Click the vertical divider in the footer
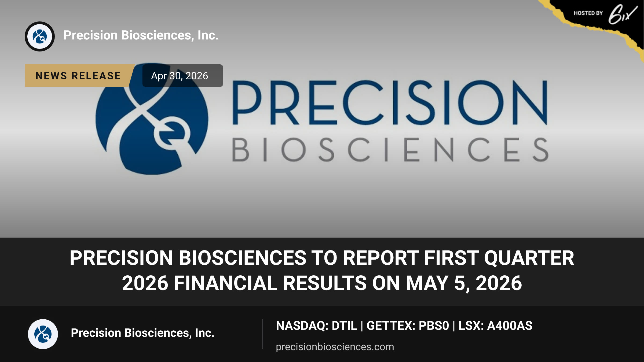 point(262,334)
